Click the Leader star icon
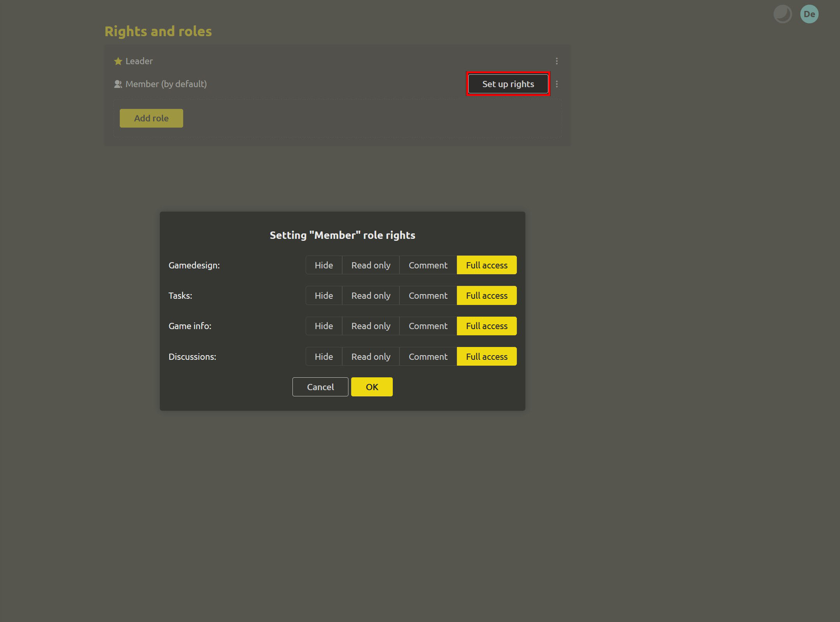 point(118,61)
